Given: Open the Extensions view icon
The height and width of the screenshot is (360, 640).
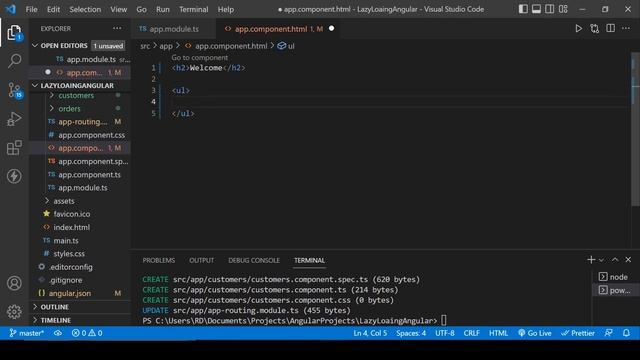Looking at the screenshot, I should 14,148.
